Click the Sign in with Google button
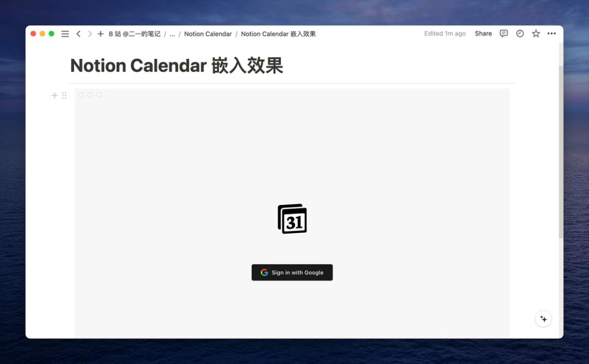 292,272
